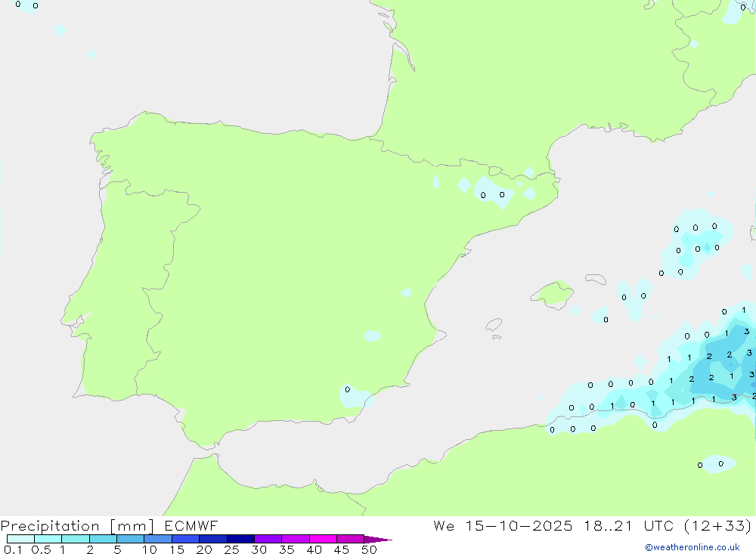Click the legend scale label '25'
The image size is (756, 554).
point(231,549)
